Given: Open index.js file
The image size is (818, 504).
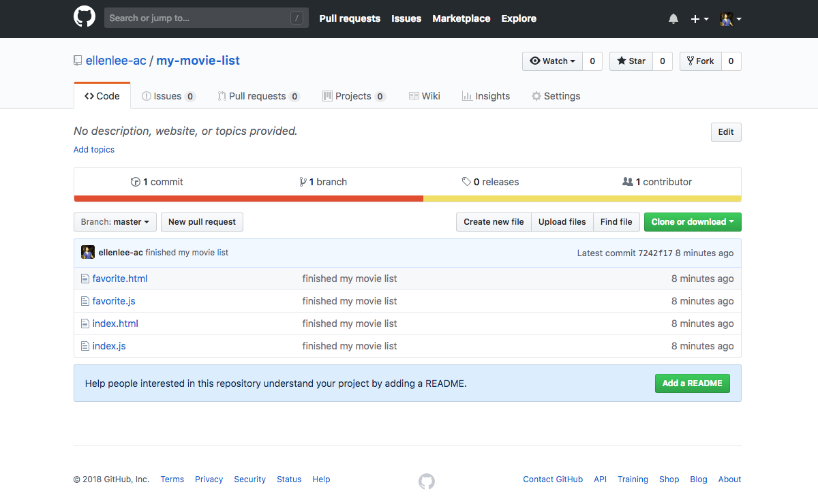Looking at the screenshot, I should click(x=109, y=346).
